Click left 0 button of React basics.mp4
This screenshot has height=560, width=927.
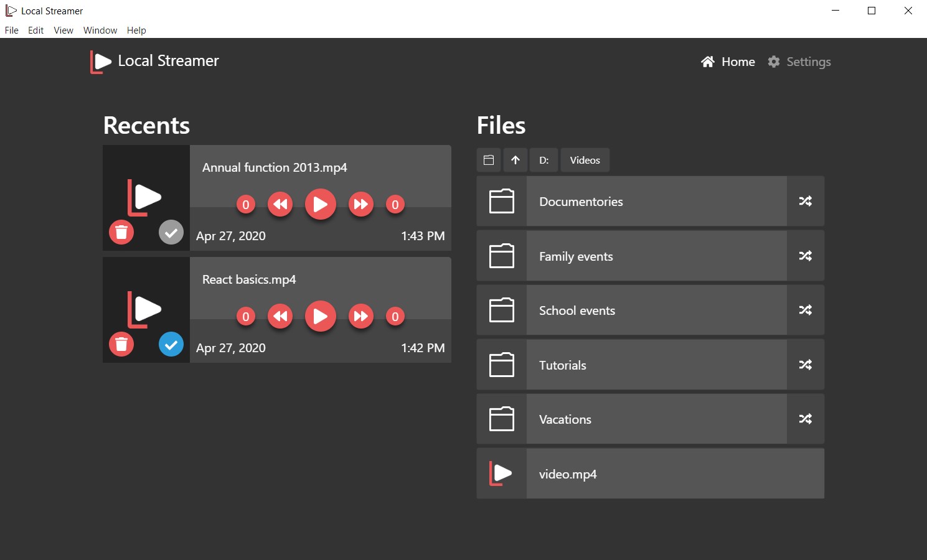(x=246, y=317)
